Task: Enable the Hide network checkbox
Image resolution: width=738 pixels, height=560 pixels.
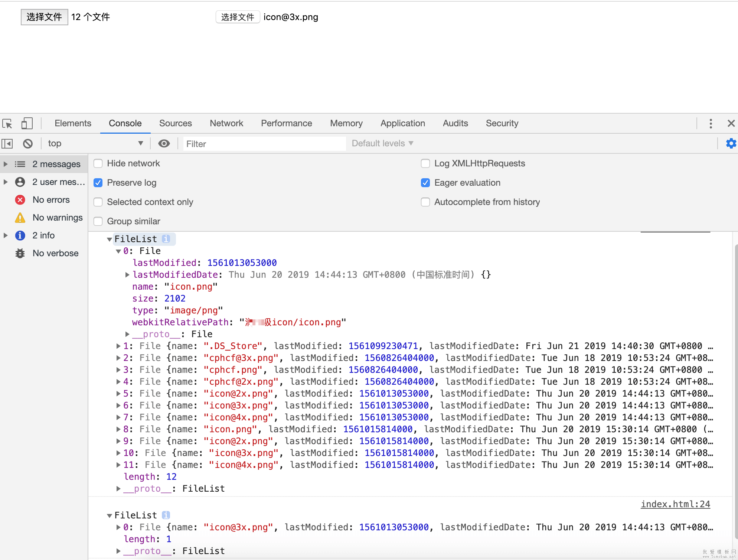Action: [98, 163]
